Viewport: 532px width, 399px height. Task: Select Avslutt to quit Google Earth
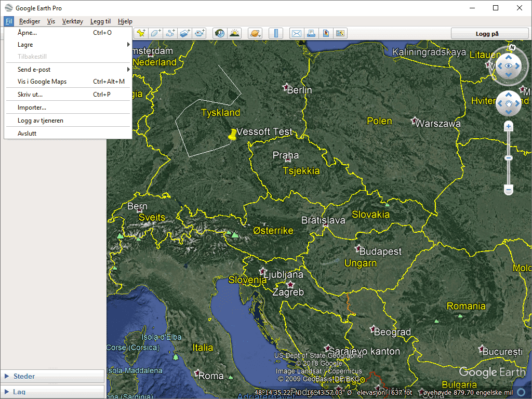click(68, 134)
